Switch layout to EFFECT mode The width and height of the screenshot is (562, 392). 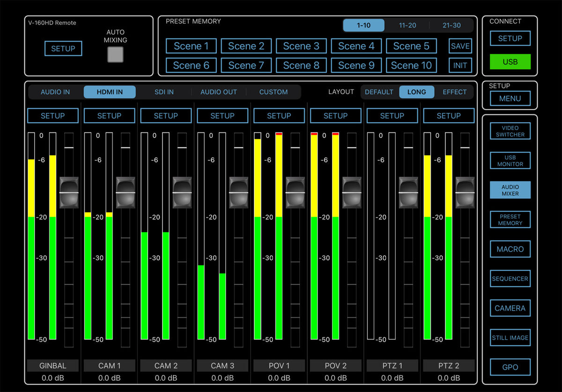[454, 92]
